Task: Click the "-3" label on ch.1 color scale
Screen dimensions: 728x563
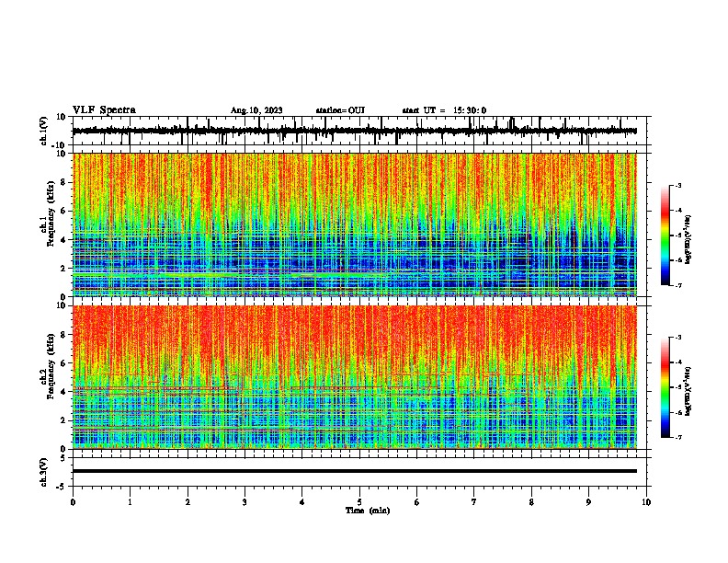Action: (x=677, y=185)
